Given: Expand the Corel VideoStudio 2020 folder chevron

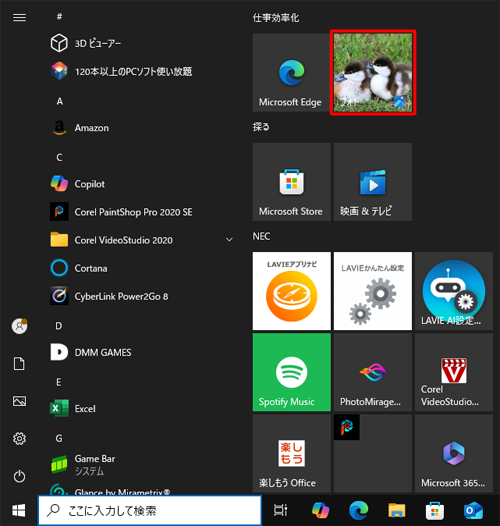Looking at the screenshot, I should [x=229, y=240].
